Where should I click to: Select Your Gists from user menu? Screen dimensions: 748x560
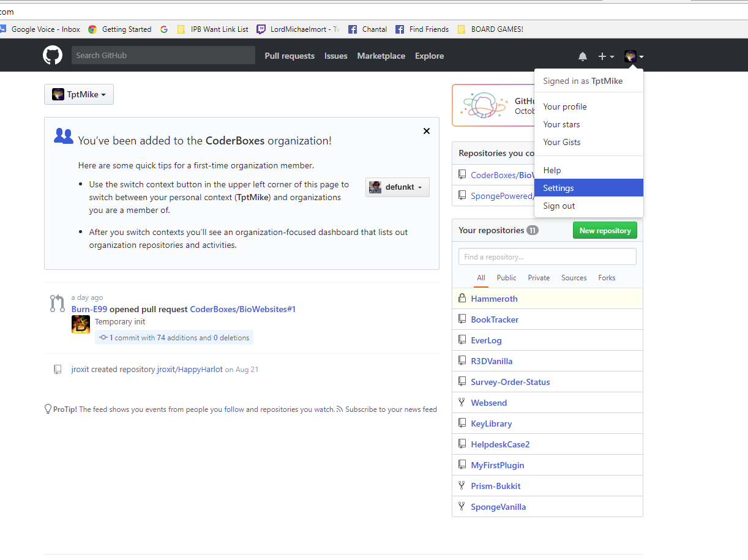tap(589, 142)
